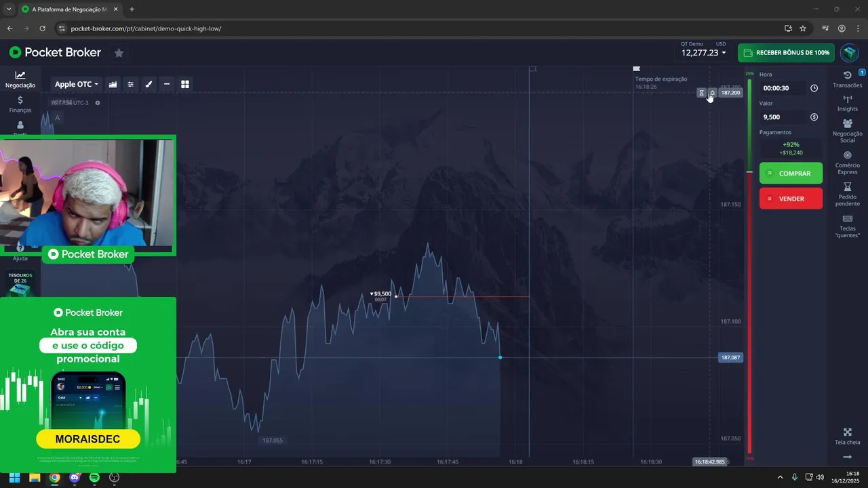Click the hourglass icon on price line

701,93
